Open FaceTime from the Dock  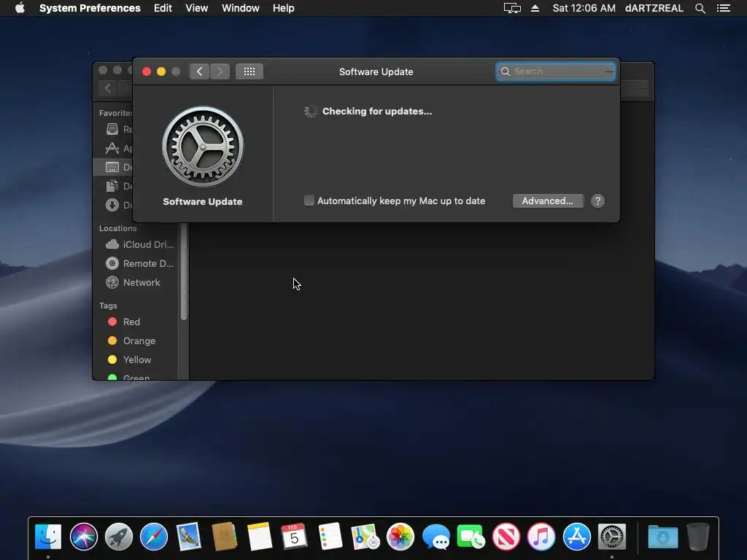[471, 537]
